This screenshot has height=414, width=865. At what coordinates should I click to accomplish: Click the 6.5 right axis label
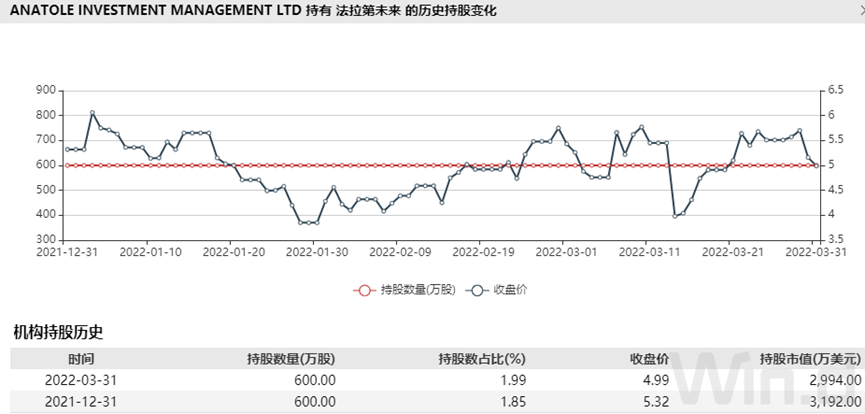point(836,91)
